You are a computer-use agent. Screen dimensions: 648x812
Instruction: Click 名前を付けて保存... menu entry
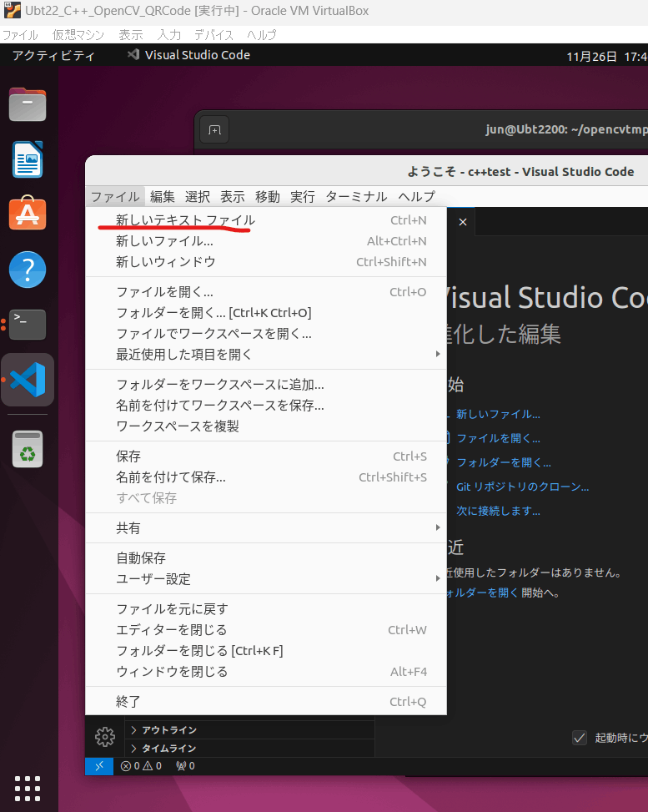[x=266, y=477]
